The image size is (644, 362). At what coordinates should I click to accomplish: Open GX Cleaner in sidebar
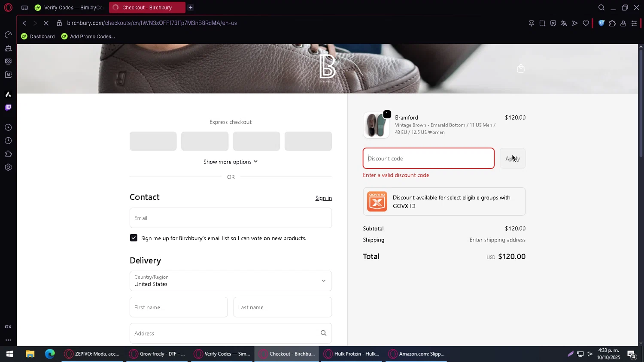pyautogui.click(x=8, y=48)
